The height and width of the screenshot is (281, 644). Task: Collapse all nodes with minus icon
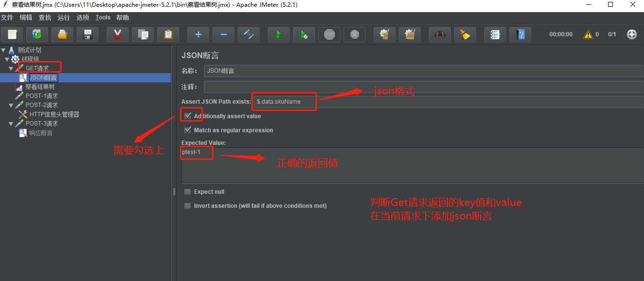click(223, 34)
